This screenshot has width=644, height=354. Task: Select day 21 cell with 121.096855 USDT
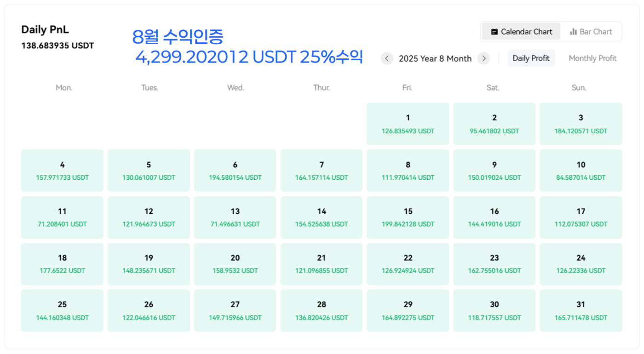pyautogui.click(x=322, y=264)
